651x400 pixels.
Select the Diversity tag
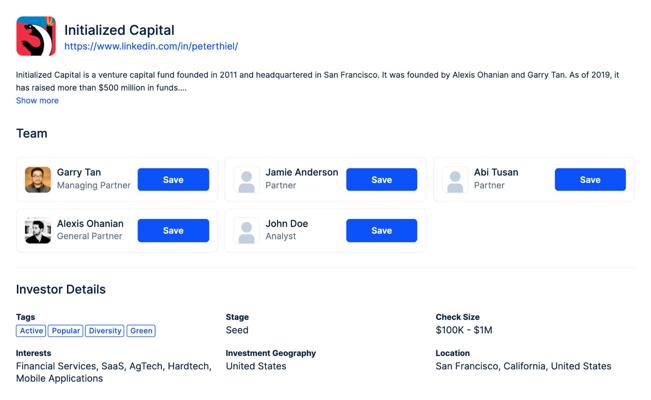click(105, 331)
